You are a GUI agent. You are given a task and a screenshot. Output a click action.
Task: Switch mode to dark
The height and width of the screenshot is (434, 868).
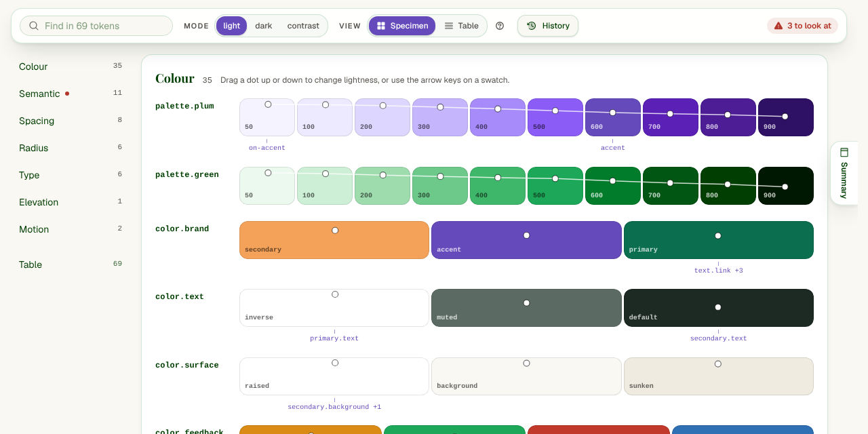pyautogui.click(x=264, y=26)
